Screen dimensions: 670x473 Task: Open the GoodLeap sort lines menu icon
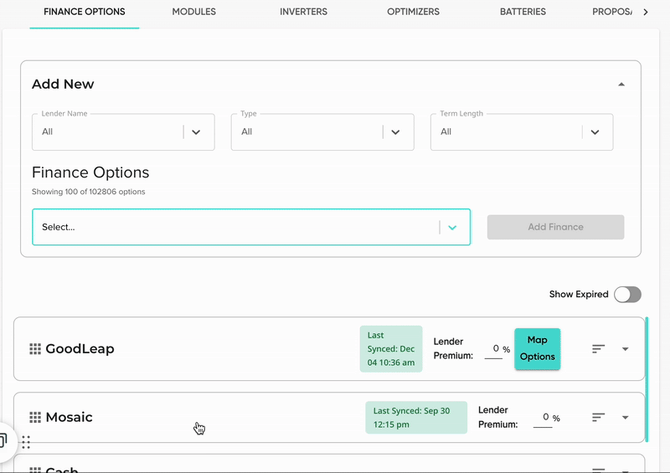click(599, 349)
